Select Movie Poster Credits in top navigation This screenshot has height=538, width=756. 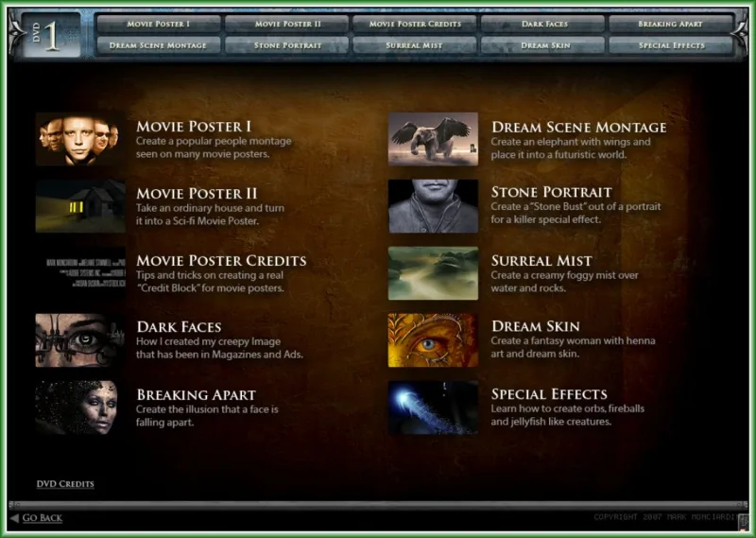415,24
